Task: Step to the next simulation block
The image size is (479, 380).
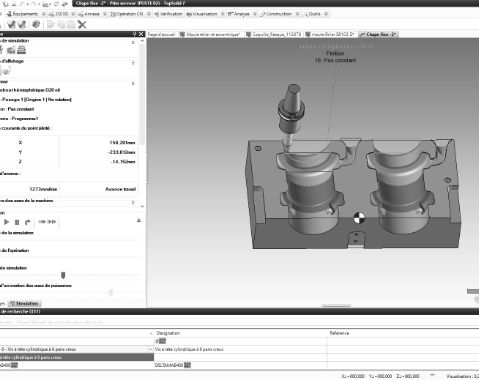Action: point(42,222)
